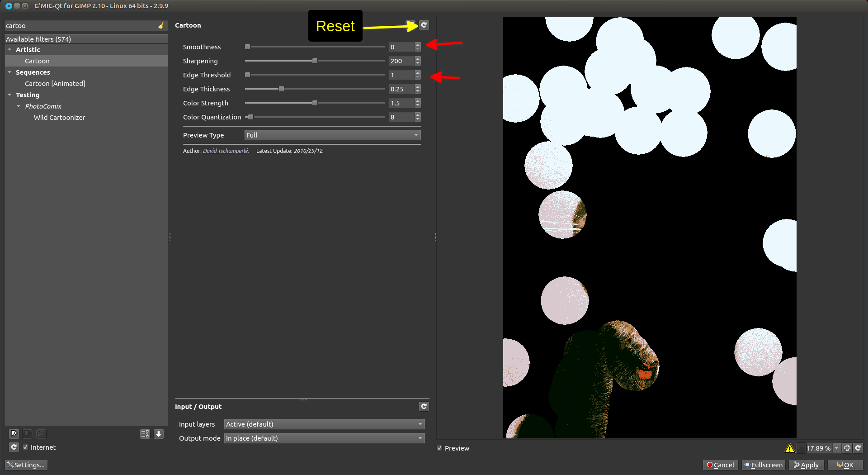Screen dimensions: 868x475
Task: Decrease Color Quantization with down arrow
Action: pyautogui.click(x=418, y=119)
